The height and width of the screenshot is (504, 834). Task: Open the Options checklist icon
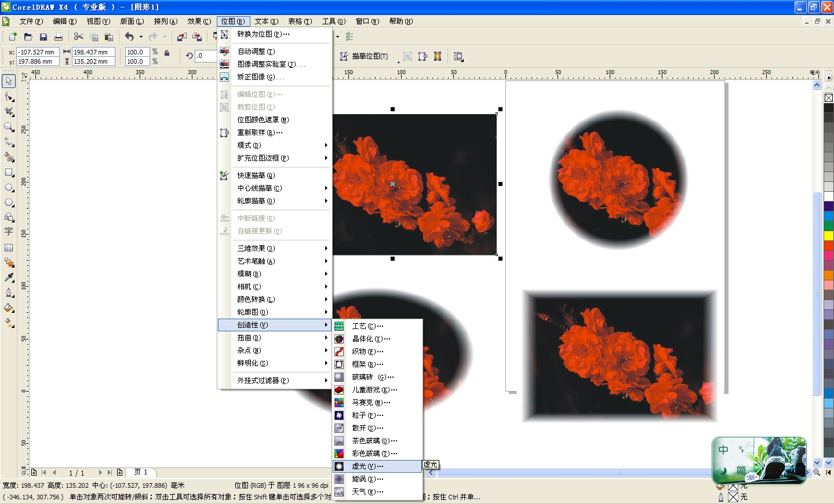tap(349, 36)
